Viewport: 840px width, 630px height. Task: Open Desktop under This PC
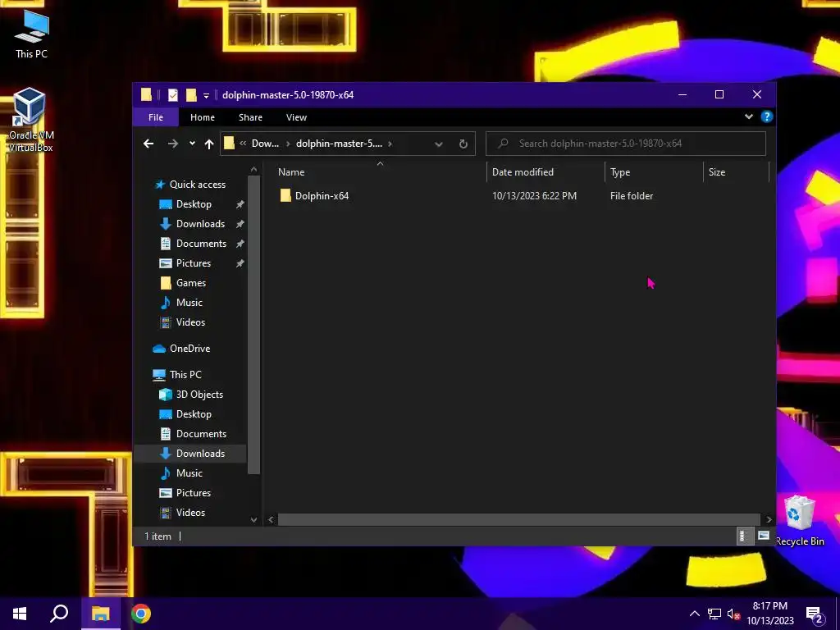pos(194,414)
